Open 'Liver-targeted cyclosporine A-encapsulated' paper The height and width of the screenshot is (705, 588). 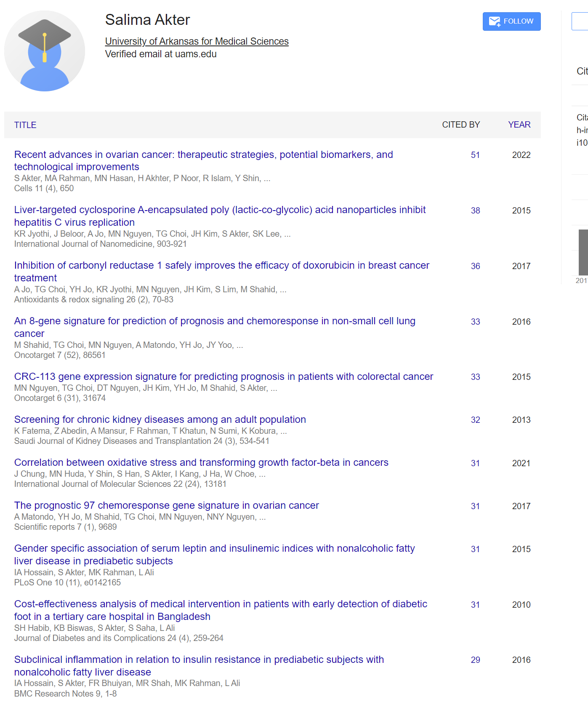pyautogui.click(x=220, y=216)
